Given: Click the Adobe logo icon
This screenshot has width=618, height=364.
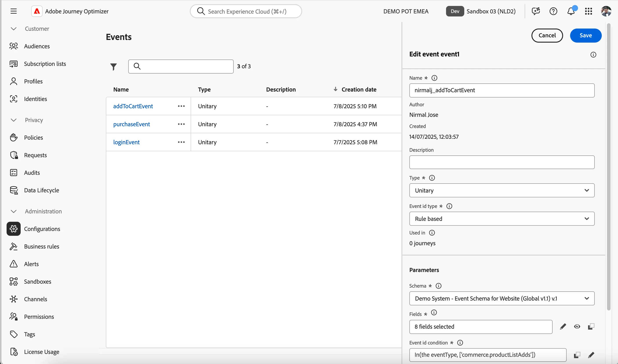Looking at the screenshot, I should (37, 11).
